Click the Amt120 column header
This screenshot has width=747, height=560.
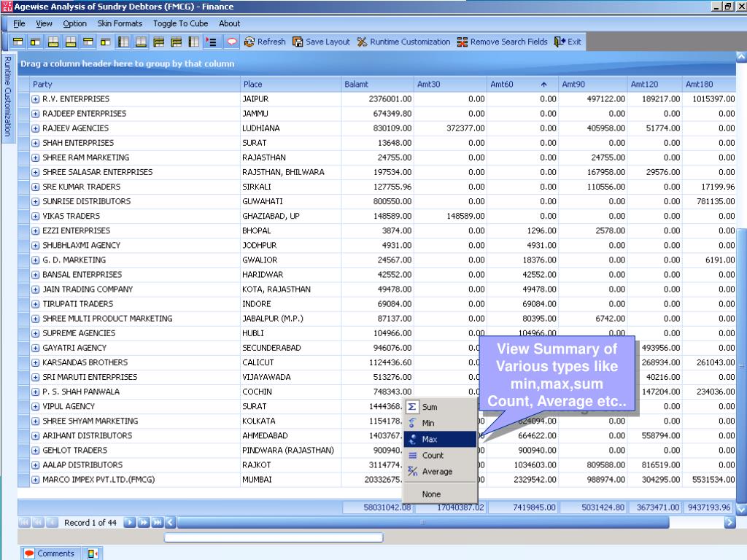654,85
